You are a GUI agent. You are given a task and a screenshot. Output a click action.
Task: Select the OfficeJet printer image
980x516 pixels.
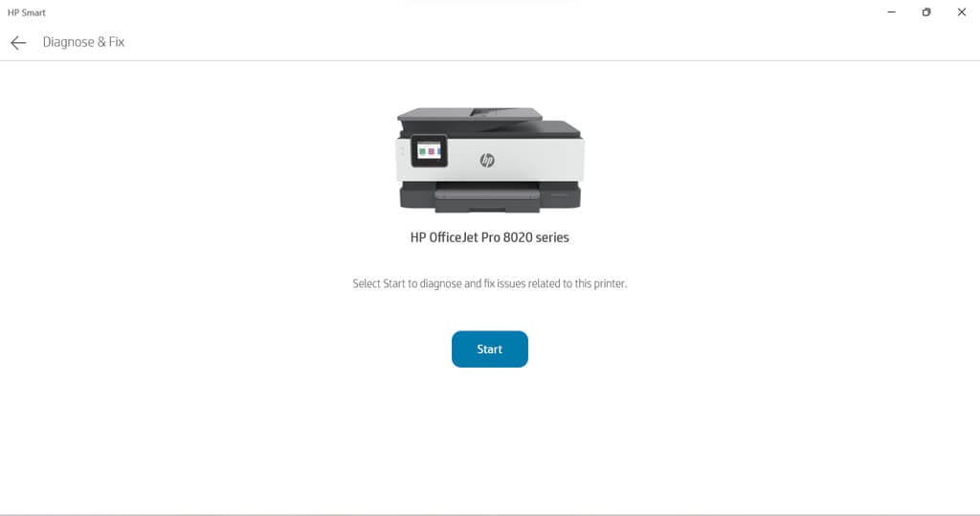tap(490, 160)
